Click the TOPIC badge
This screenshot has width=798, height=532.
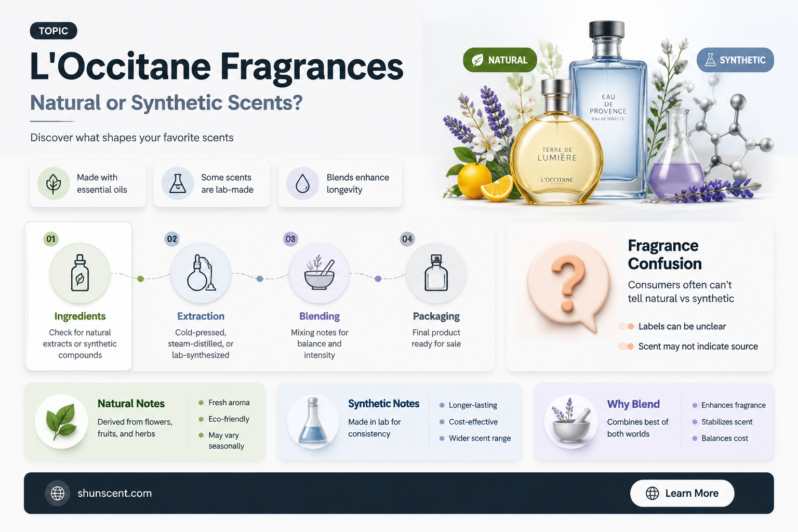click(x=54, y=31)
